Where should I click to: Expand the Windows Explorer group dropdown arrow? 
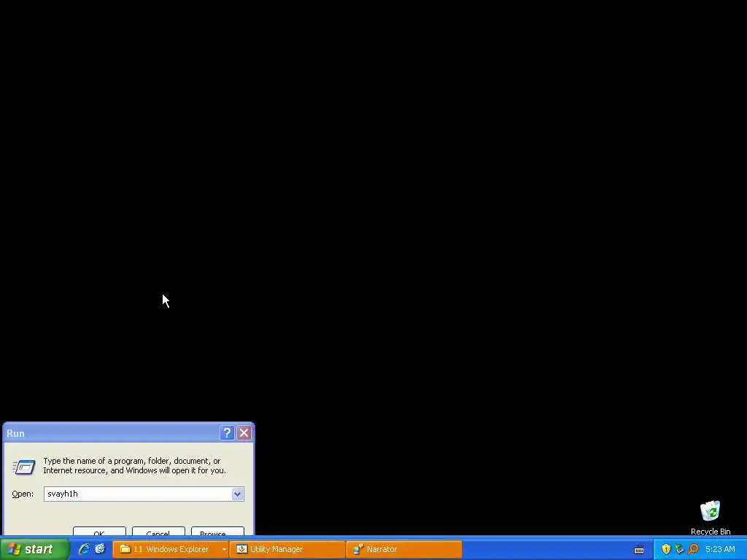pos(224,549)
